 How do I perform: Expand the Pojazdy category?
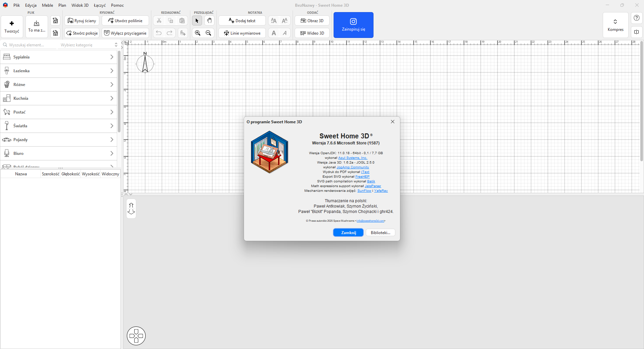59,140
